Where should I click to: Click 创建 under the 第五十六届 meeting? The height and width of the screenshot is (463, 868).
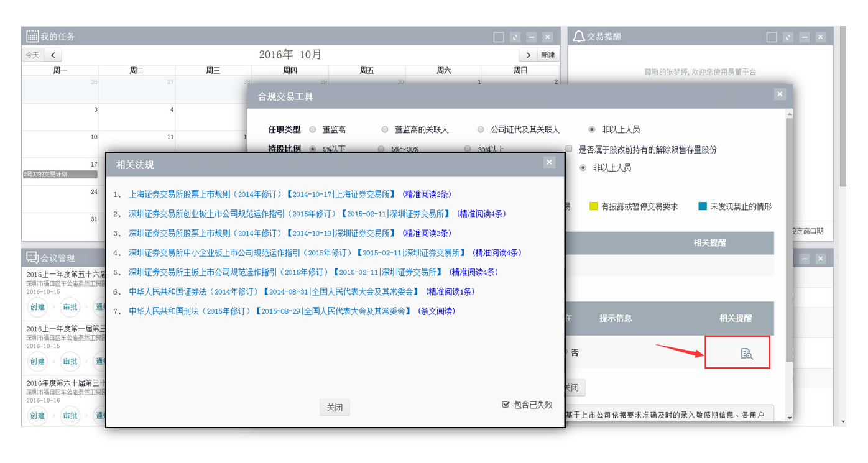(37, 307)
